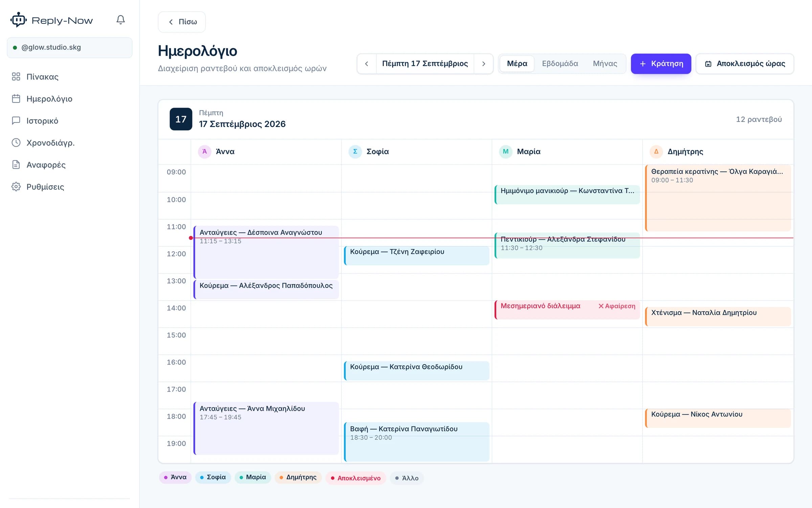The height and width of the screenshot is (508, 812).
Task: Click current time marker dot
Action: click(191, 238)
